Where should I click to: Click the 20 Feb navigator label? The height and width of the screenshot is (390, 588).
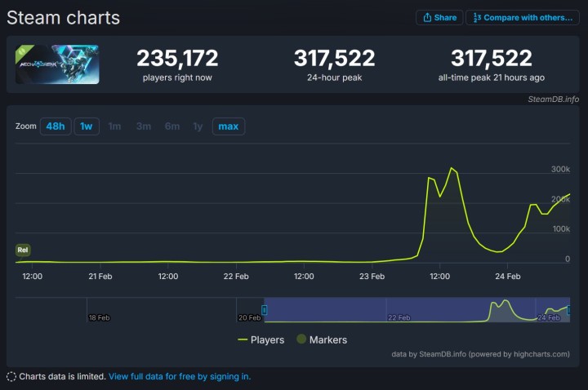(x=249, y=317)
